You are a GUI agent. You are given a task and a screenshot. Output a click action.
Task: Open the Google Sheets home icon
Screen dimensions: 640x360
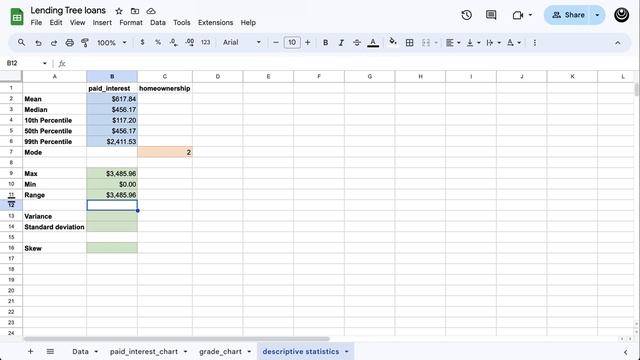click(17, 17)
